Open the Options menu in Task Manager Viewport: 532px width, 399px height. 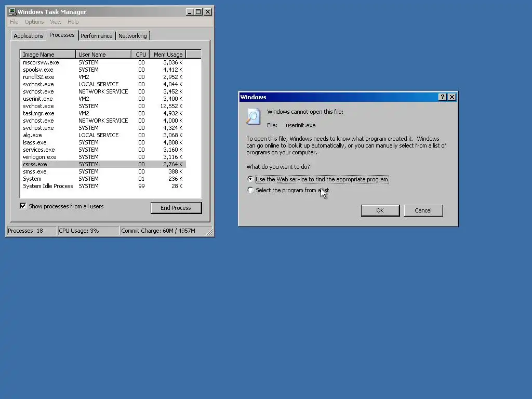[x=34, y=22]
